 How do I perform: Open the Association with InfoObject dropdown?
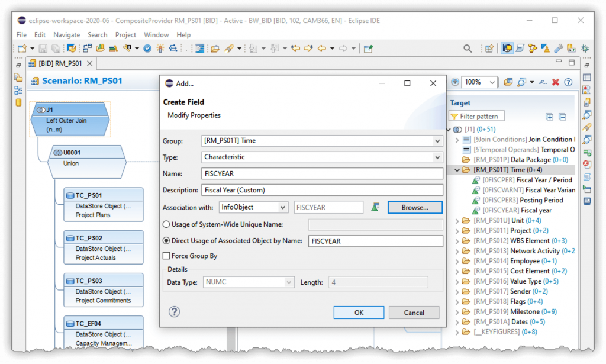(x=282, y=207)
